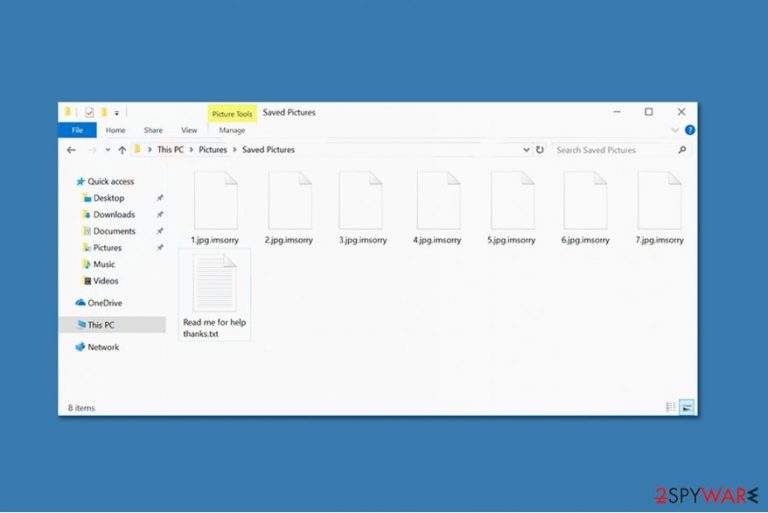The image size is (768, 513).
Task: Click Pictures in the address breadcrumb
Action: point(213,150)
